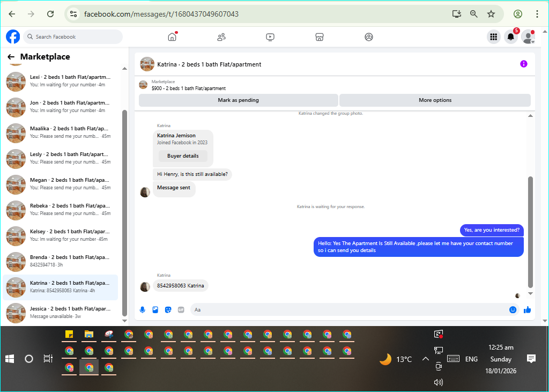Open the Lexi conversation
This screenshot has width=549, height=392.
point(60,81)
